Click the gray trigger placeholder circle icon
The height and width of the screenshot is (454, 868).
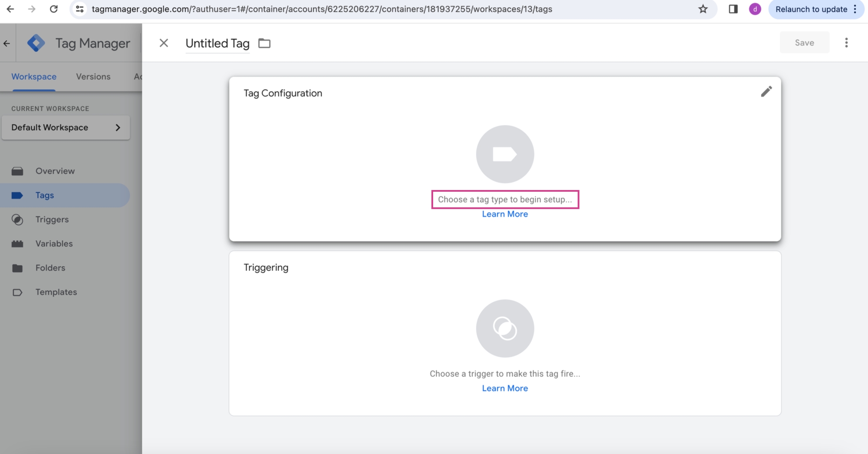click(505, 329)
